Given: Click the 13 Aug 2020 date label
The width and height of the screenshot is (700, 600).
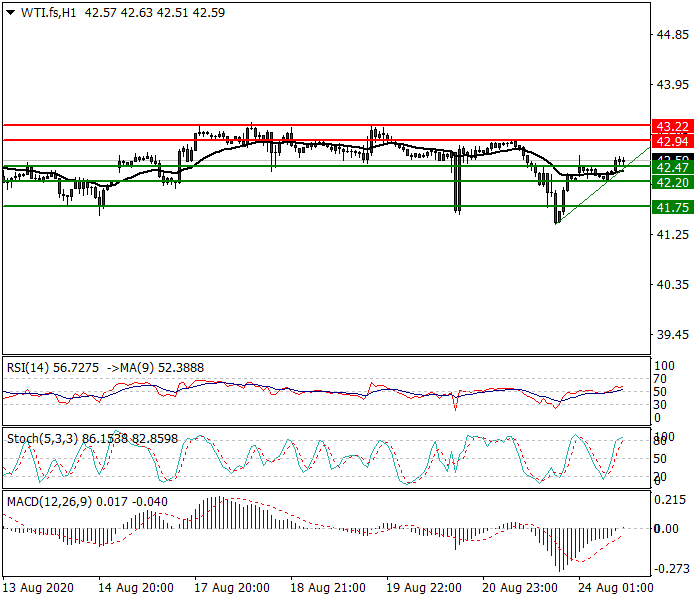Looking at the screenshot, I should (38, 588).
